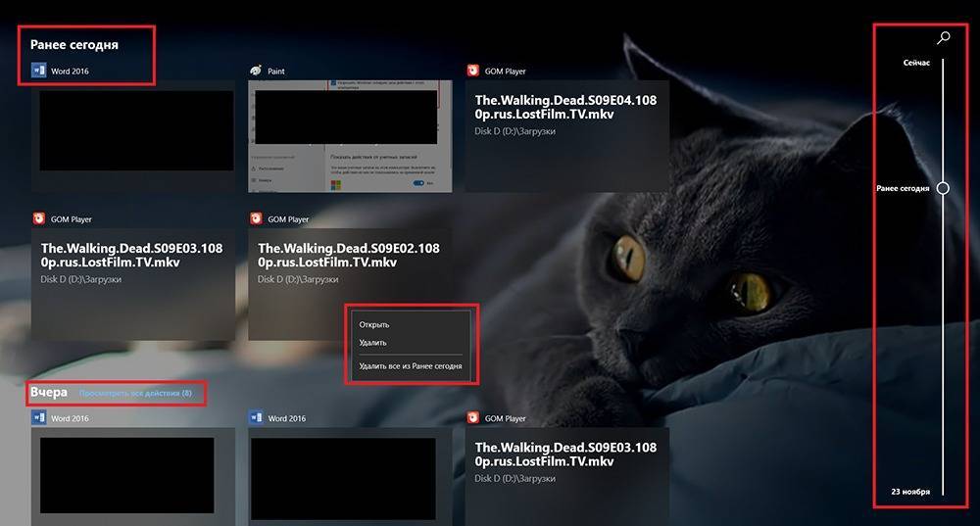The width and height of the screenshot is (980, 526).
Task: Click the search magnifier icon
Action: (x=943, y=38)
